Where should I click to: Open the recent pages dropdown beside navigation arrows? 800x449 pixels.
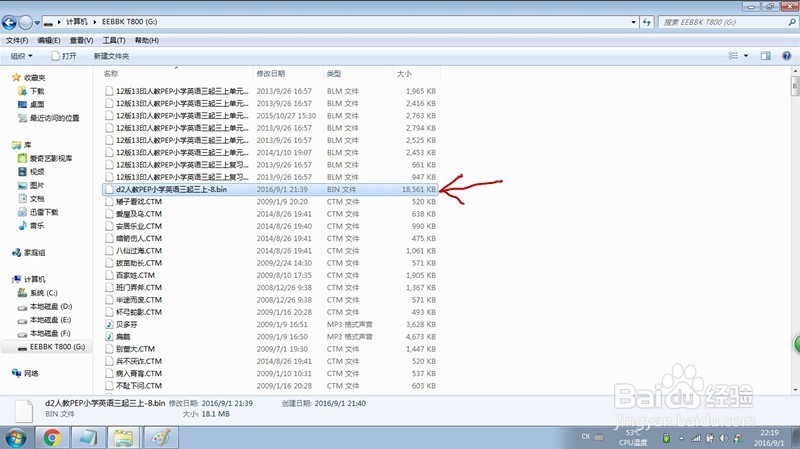(x=37, y=22)
